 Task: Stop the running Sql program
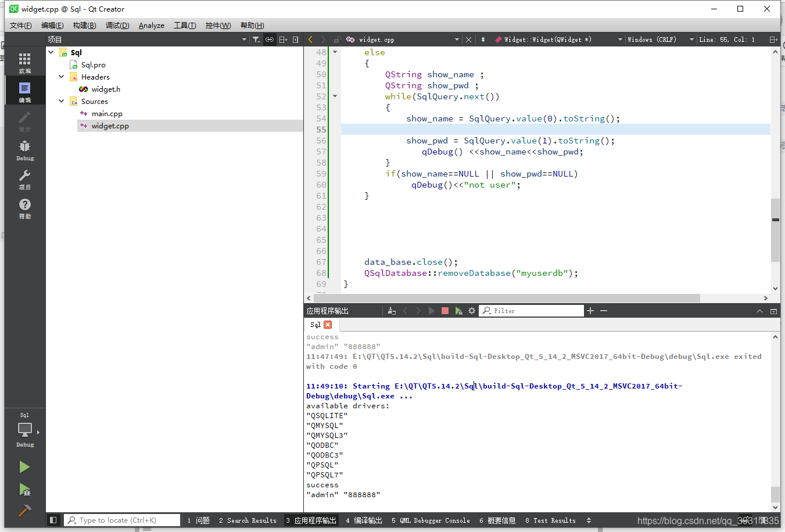[x=445, y=311]
